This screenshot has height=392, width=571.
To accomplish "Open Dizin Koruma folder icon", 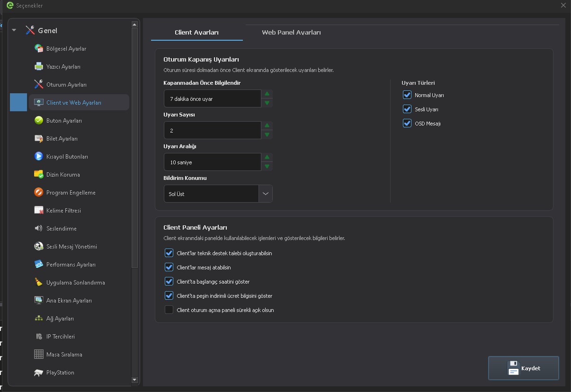I will (x=39, y=174).
